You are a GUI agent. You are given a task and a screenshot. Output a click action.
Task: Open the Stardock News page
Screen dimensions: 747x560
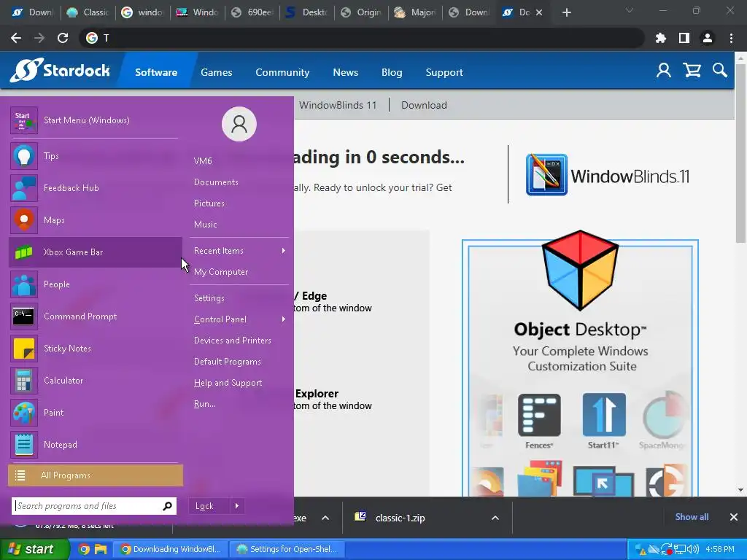point(345,72)
